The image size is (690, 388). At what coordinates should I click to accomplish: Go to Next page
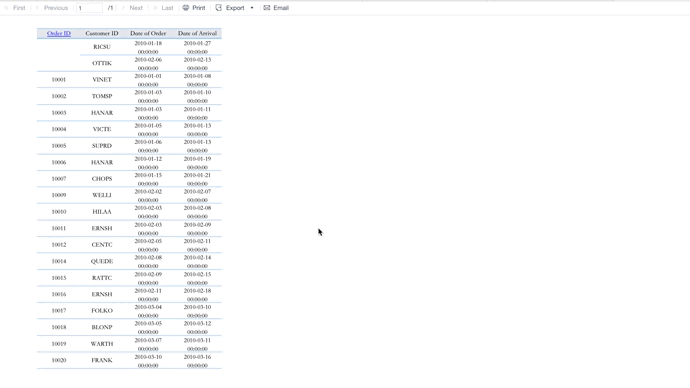coord(132,8)
